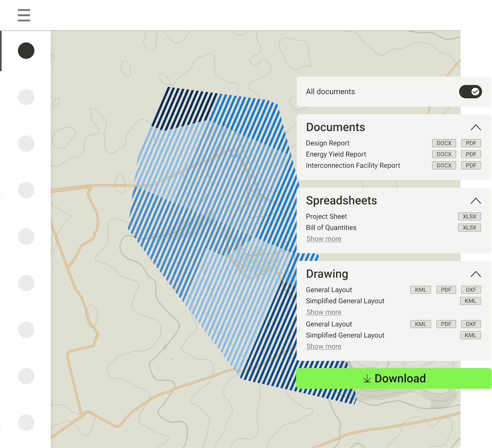Viewport: 492px width, 448px height.
Task: Click Show more at bottom of Drawing
Action: 323,347
